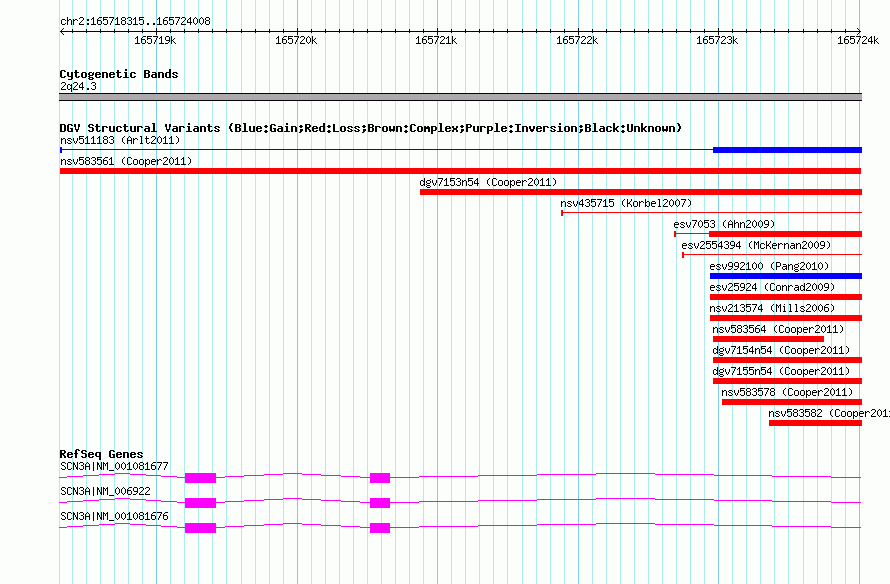Open variant nsv213574 (Mills2006) label
Viewport: 890px width, 584px height.
click(772, 308)
